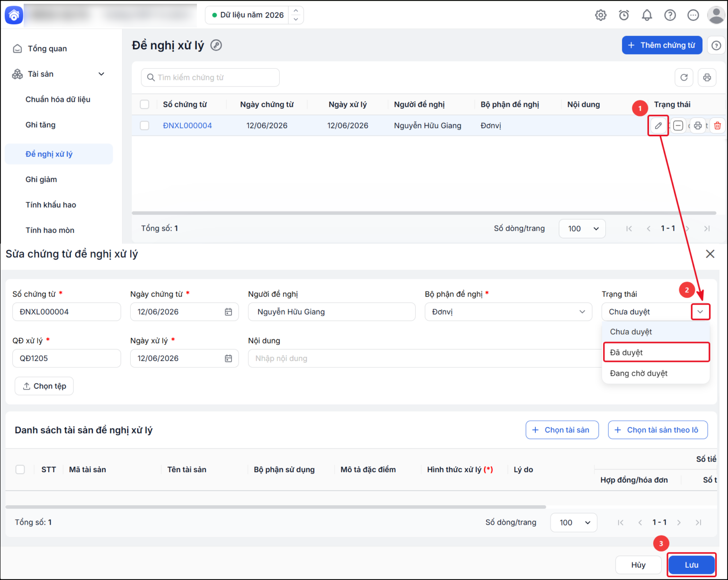Click horizontal scrollbar under voucher table
The width and height of the screenshot is (728, 580).
point(424,213)
